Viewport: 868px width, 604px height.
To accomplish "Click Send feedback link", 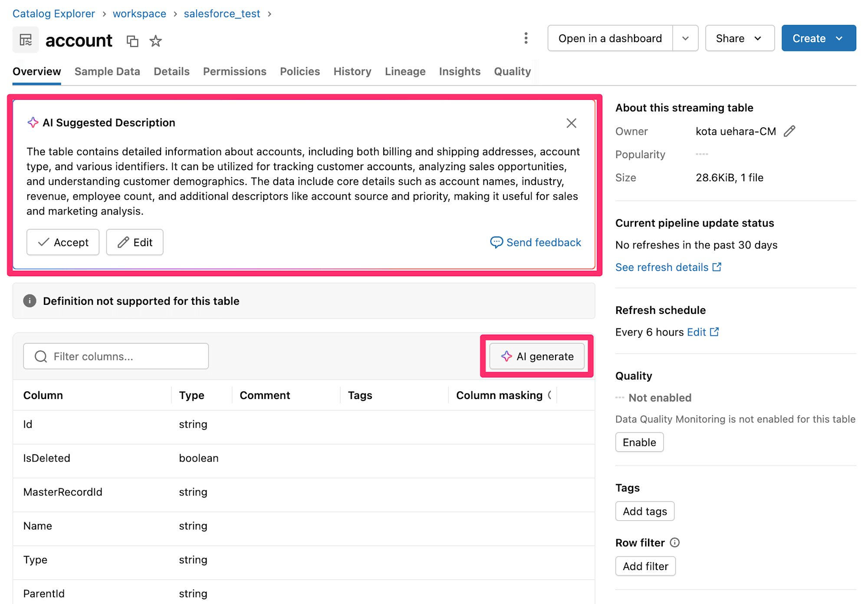I will point(536,242).
